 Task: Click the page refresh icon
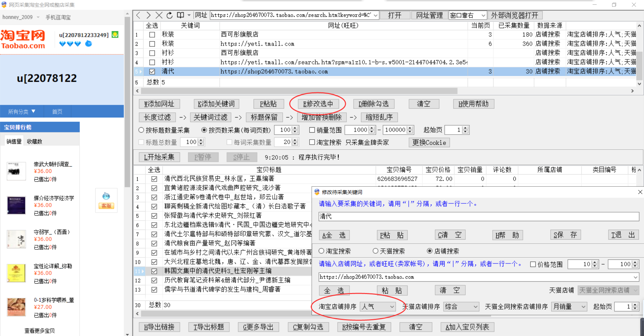point(170,15)
